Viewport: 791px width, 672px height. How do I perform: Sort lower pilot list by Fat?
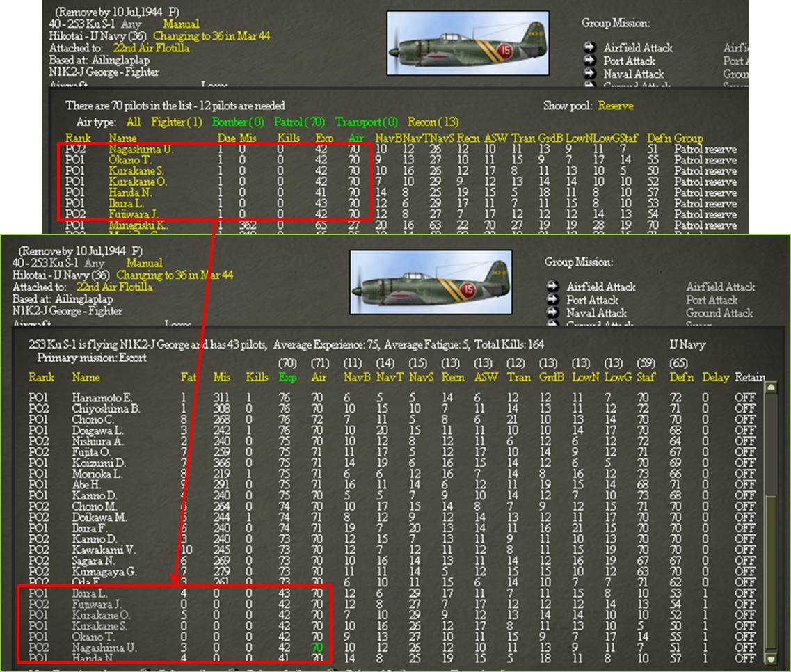point(188,377)
